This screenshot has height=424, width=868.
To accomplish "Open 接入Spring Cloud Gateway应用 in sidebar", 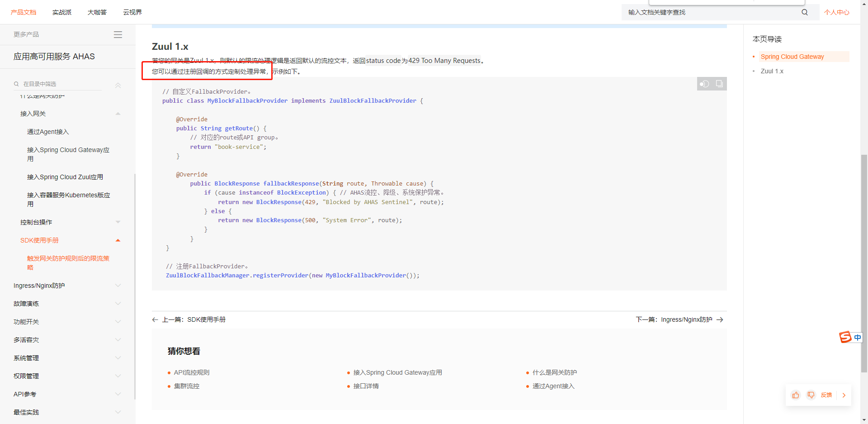I will point(68,154).
